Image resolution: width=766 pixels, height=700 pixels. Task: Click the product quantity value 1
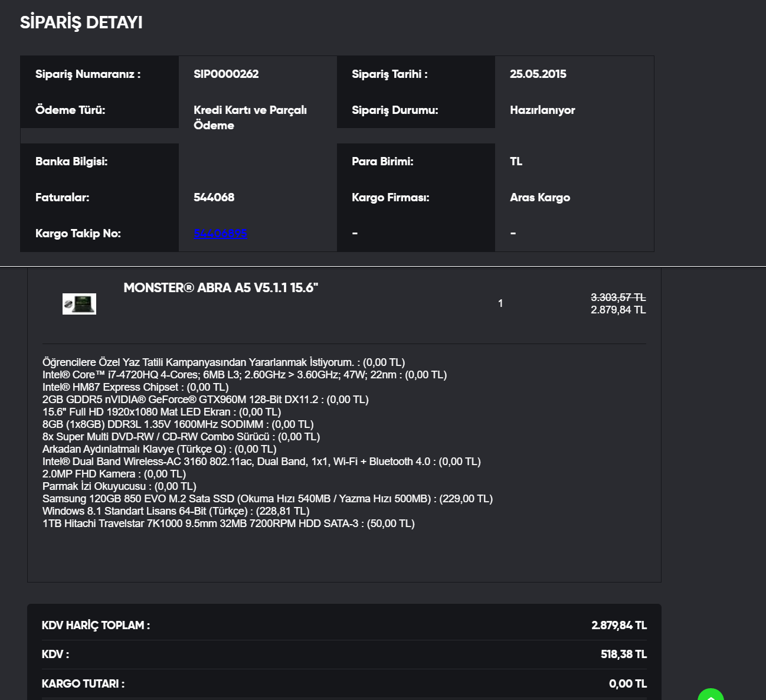500,303
